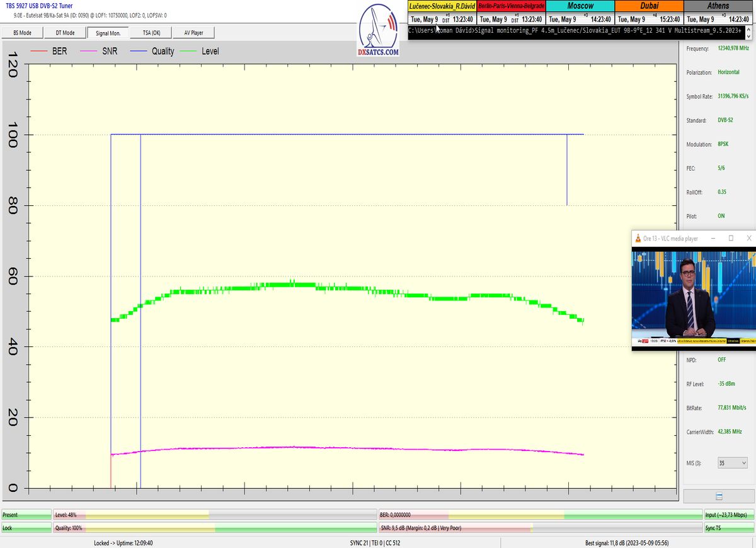Switch to the AV Player tab
This screenshot has width=756, height=548.
click(193, 33)
